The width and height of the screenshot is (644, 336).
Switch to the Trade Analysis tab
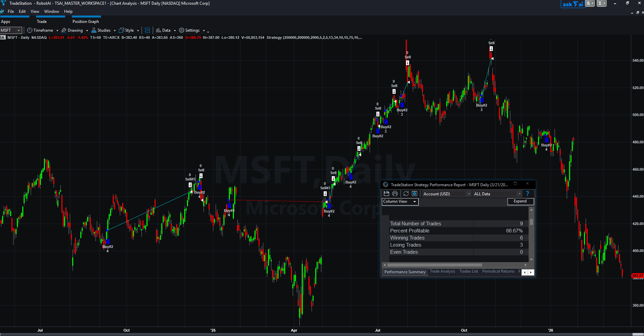442,271
